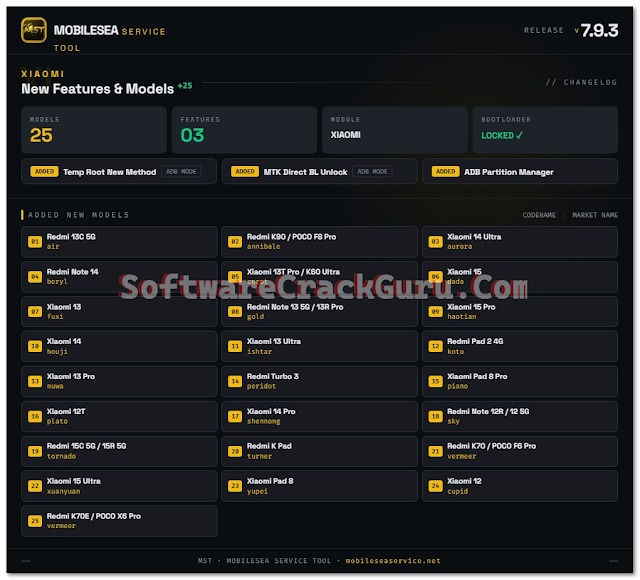
Task: Click the 21 badge for Redmi K70
Action: (x=436, y=451)
